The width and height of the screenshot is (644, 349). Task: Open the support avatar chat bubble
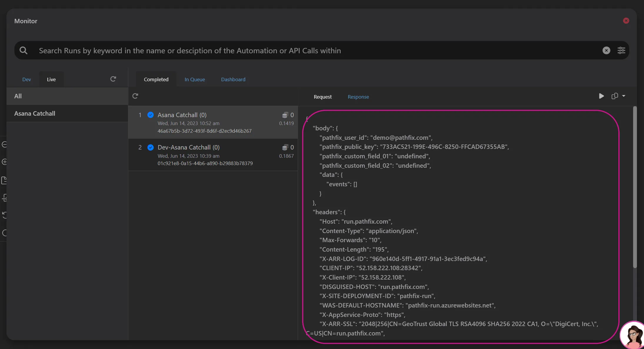tap(633, 335)
